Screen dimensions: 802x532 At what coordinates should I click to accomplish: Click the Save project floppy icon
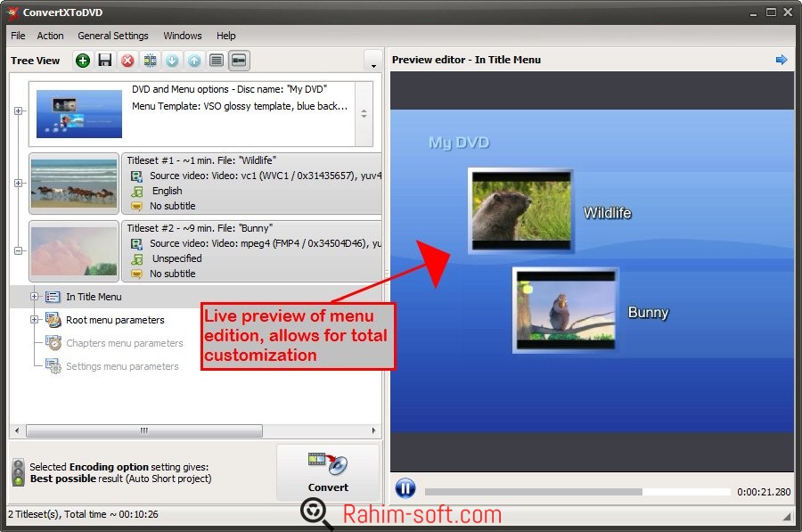pos(105,61)
